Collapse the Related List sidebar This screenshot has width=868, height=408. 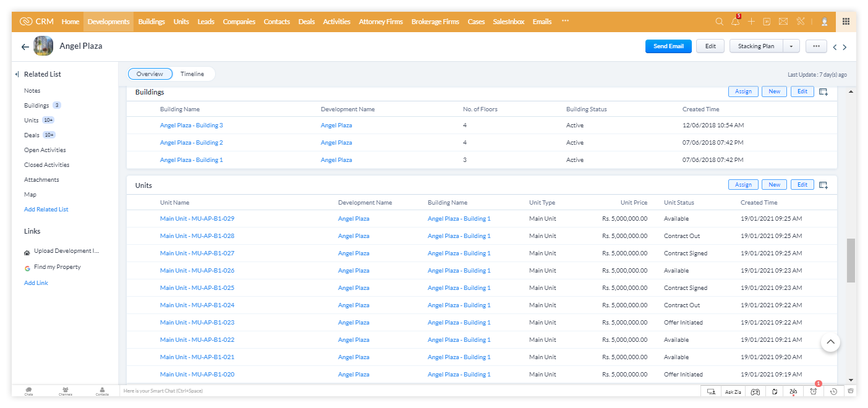[17, 74]
